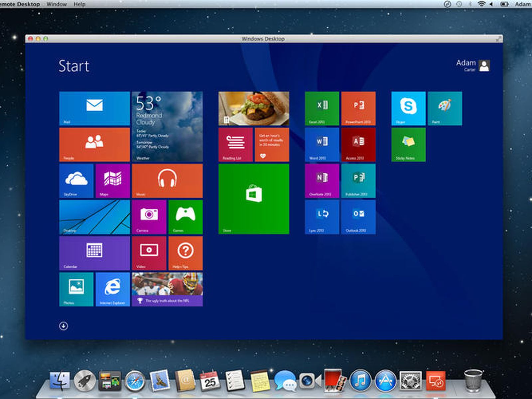Open the Paint tile
This screenshot has height=399, width=532.
[445, 108]
